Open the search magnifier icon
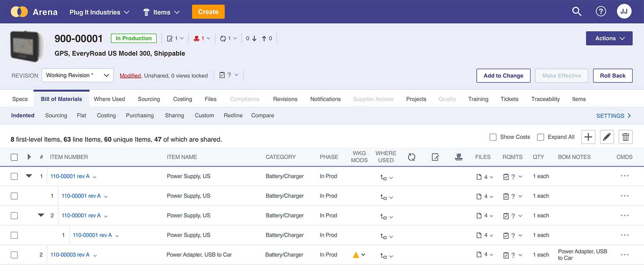This screenshot has height=265, width=644. click(576, 12)
